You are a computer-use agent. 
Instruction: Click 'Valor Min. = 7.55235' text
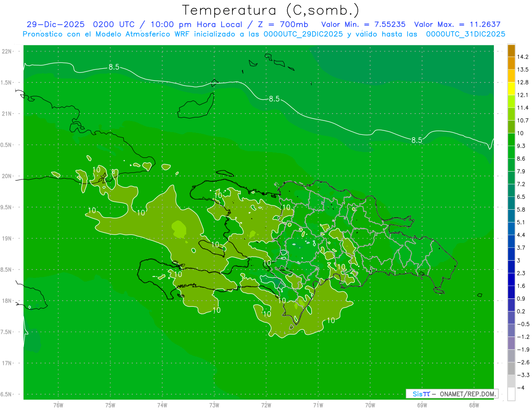[363, 25]
